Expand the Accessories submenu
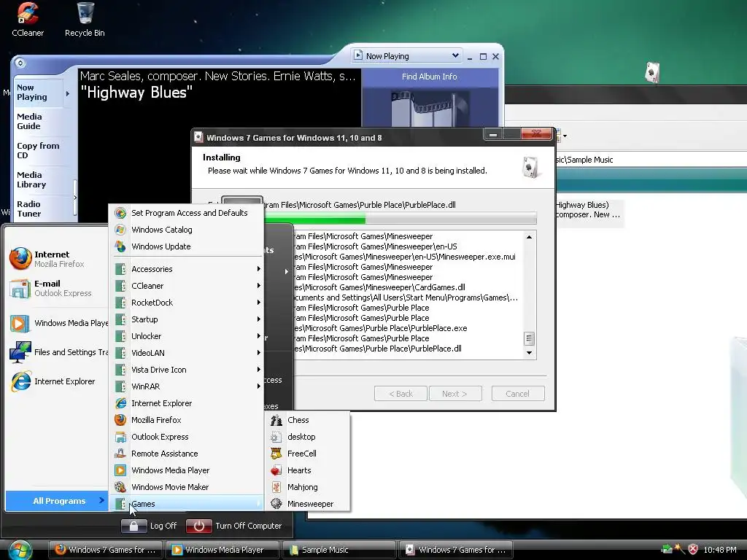Viewport: 747px width, 560px height. [x=187, y=269]
